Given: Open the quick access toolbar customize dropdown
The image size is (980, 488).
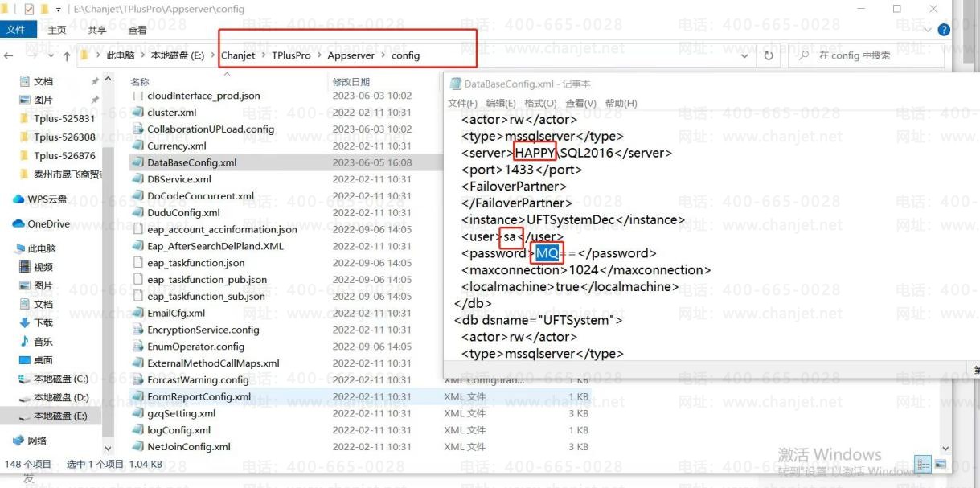Looking at the screenshot, I should [58, 10].
